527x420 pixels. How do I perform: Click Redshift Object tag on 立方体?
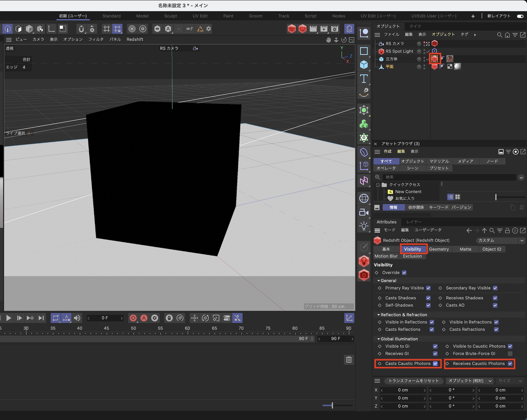coord(435,59)
